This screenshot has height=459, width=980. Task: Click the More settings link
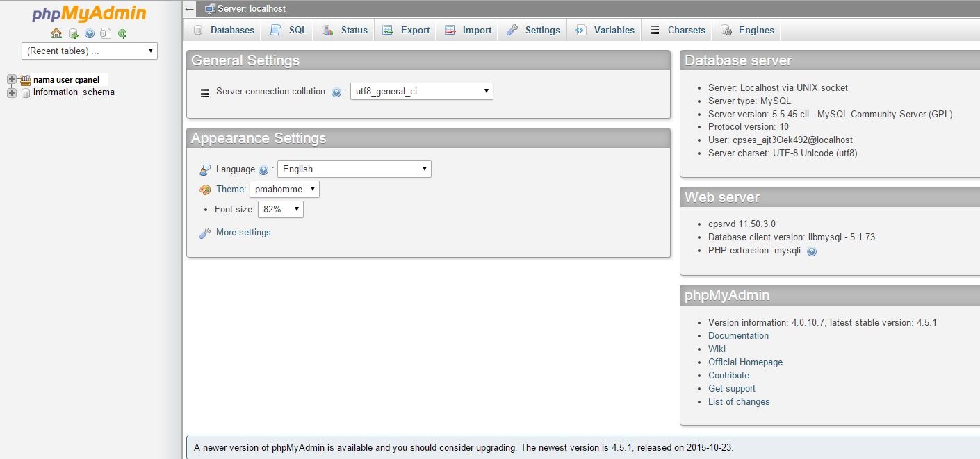click(x=243, y=233)
